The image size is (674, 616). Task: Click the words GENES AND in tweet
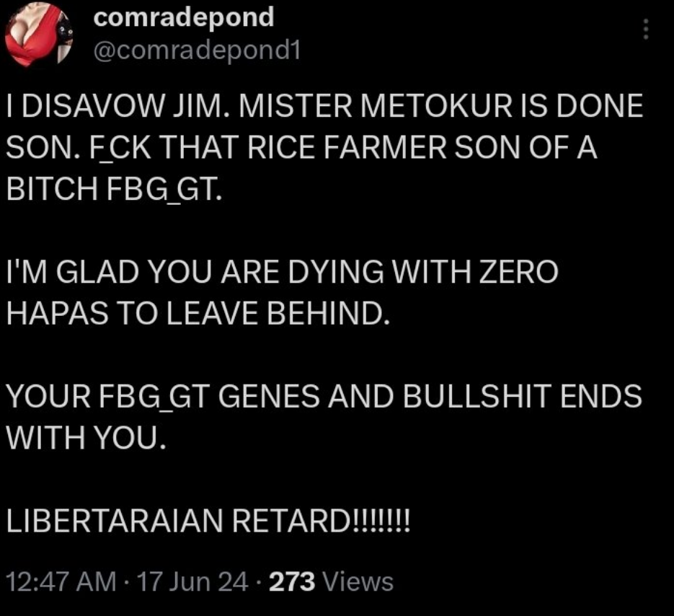[306, 396]
